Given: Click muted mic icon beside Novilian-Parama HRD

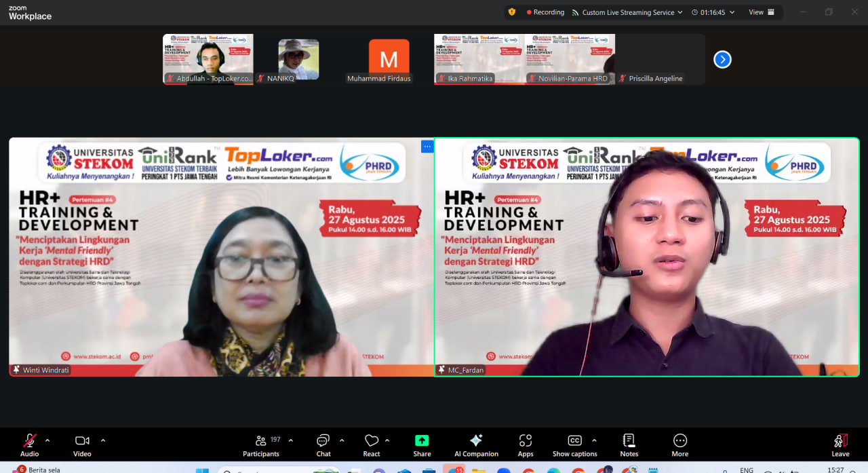Looking at the screenshot, I should [x=532, y=79].
